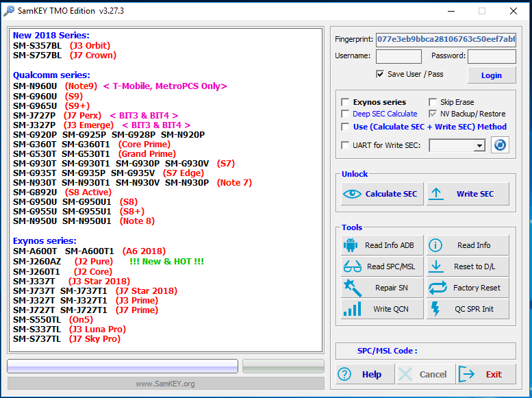This screenshot has height=398, width=532.
Task: Click the 'SM-J260T1' model text
Action: click(36, 272)
